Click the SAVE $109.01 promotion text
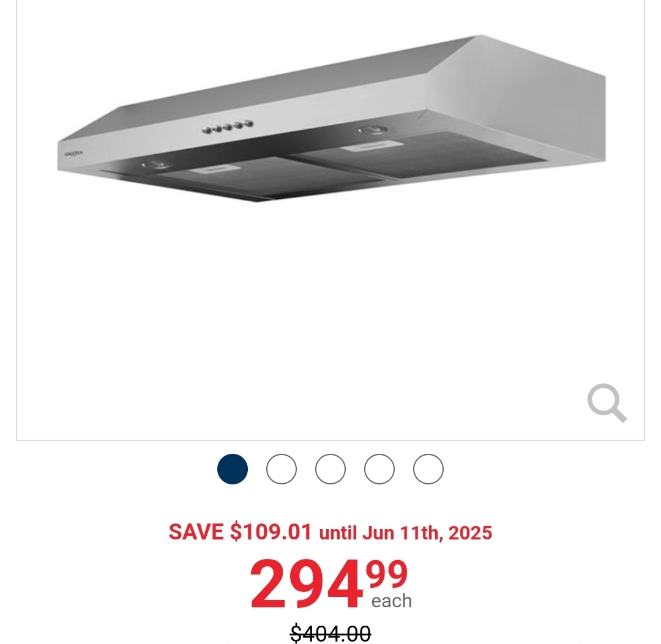 tap(240, 531)
